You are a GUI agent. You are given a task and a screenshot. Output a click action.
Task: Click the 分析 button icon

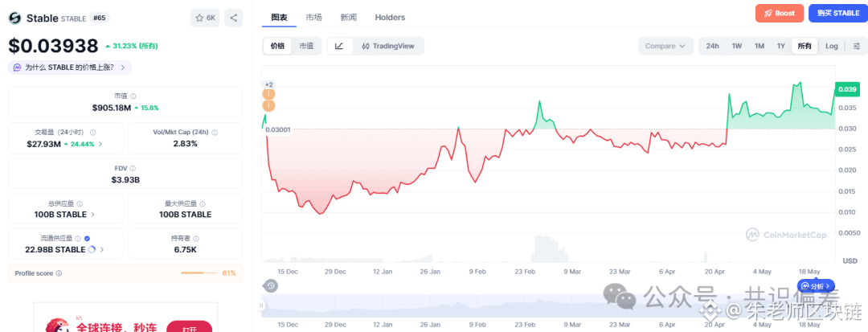pyautogui.click(x=816, y=286)
